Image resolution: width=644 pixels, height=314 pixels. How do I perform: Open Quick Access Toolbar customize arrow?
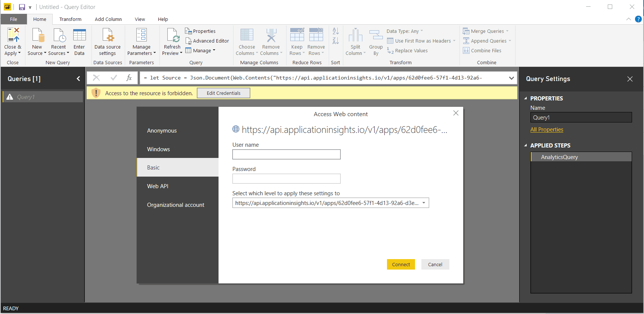pos(30,7)
